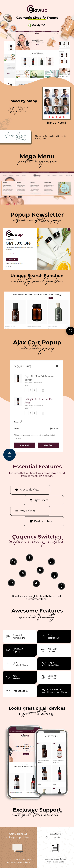Viewport: 74px width, 868px height.
Task: Click the round black search icon
Action: pos(70,331)
